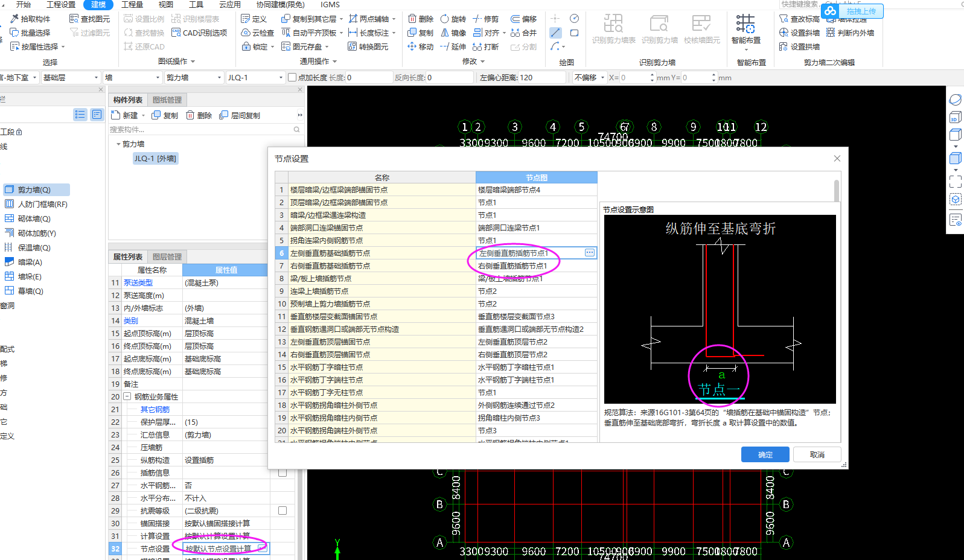Open 复制到其它层 dropdown arrow
Viewport: 964px width, 560px height.
pyautogui.click(x=341, y=19)
